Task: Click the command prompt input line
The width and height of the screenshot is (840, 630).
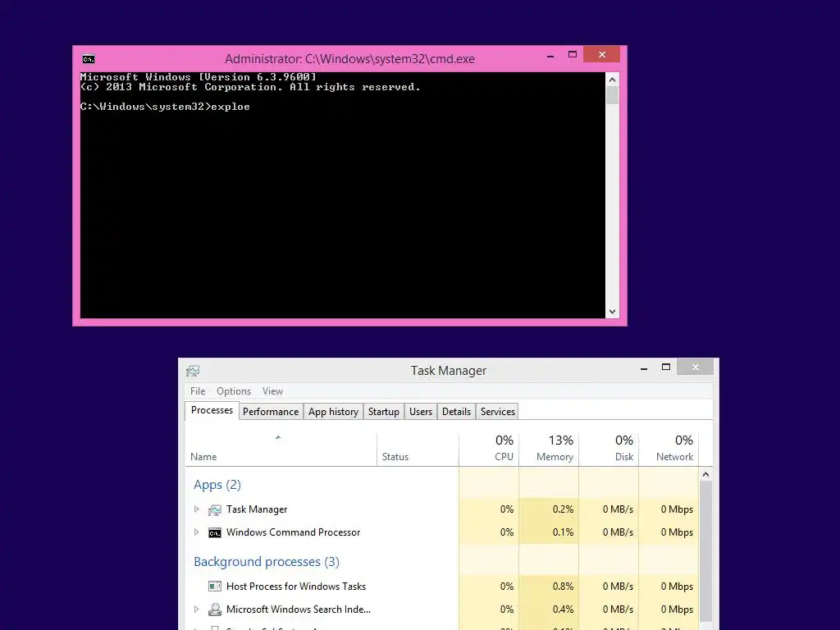Action: coord(165,107)
